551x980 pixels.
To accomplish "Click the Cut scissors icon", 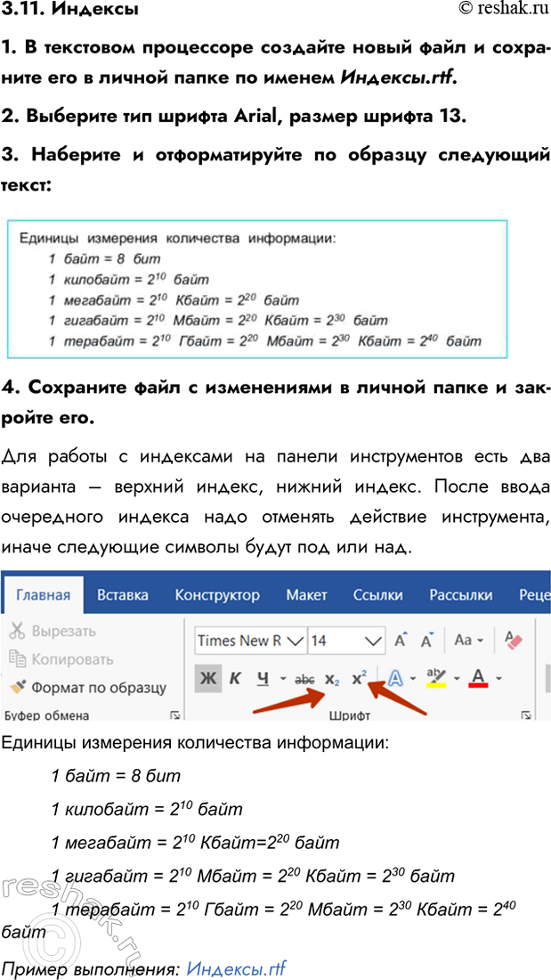I will pos(17,631).
